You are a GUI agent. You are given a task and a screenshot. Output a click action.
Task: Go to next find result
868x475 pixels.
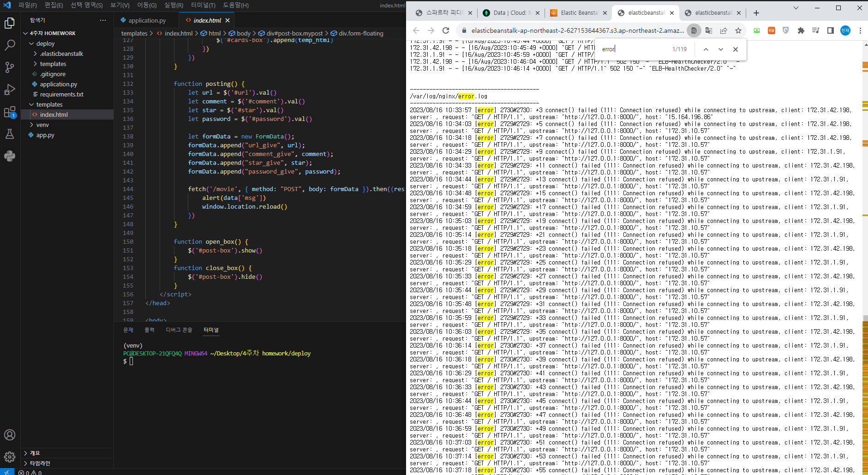721,49
